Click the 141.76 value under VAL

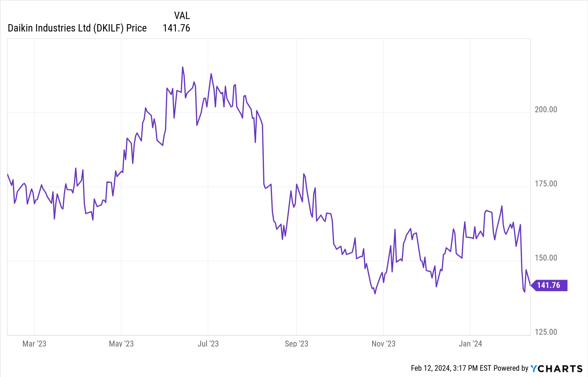tap(176, 28)
